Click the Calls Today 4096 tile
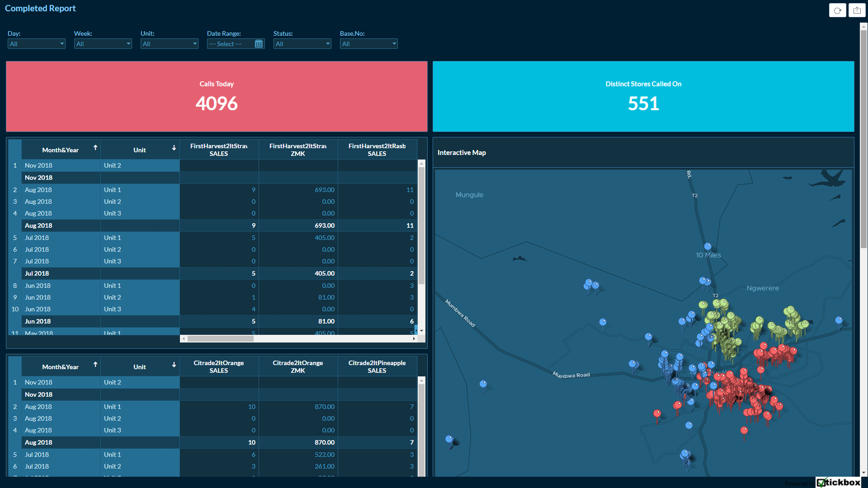Image resolution: width=868 pixels, height=488 pixels. click(x=217, y=97)
